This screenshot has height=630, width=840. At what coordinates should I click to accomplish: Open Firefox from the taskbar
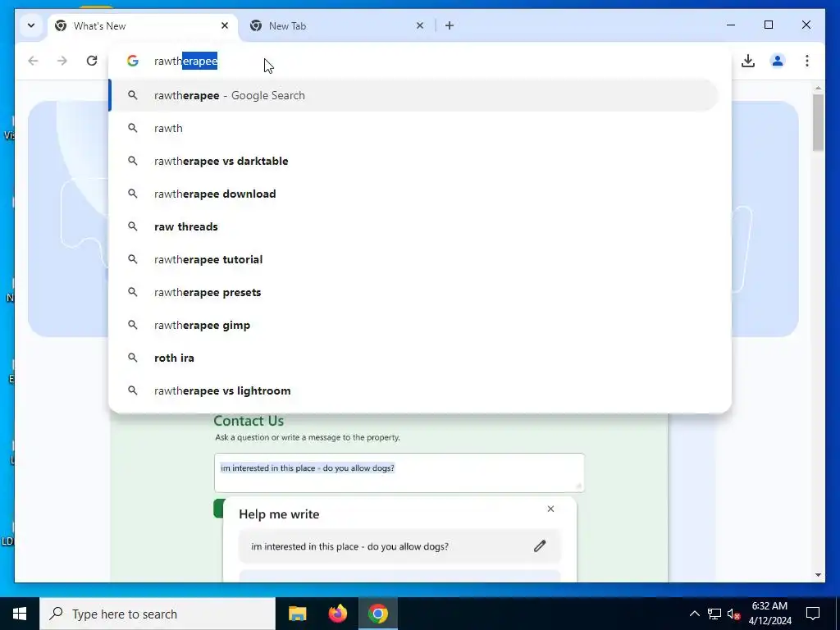pos(337,614)
